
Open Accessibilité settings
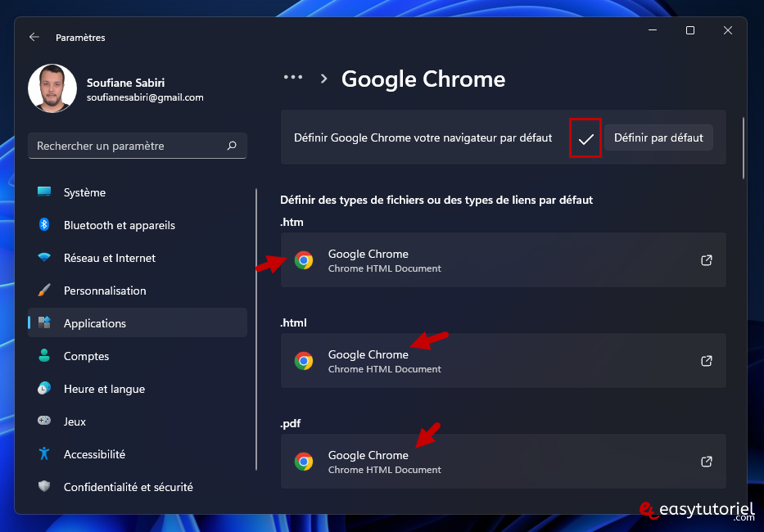click(138, 454)
